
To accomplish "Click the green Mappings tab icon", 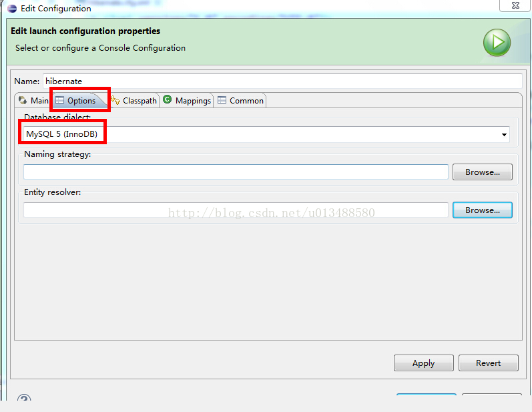I will (168, 99).
